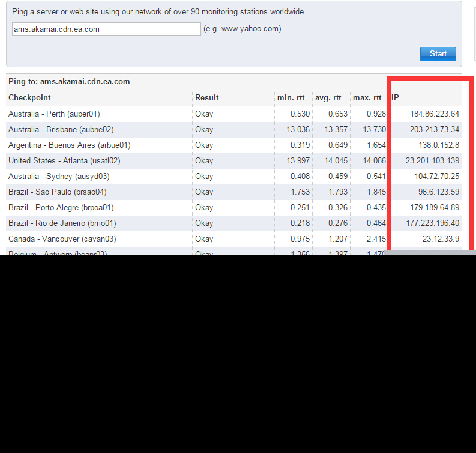
Task: Click avg. rtt value 14.045
Action: tap(336, 161)
